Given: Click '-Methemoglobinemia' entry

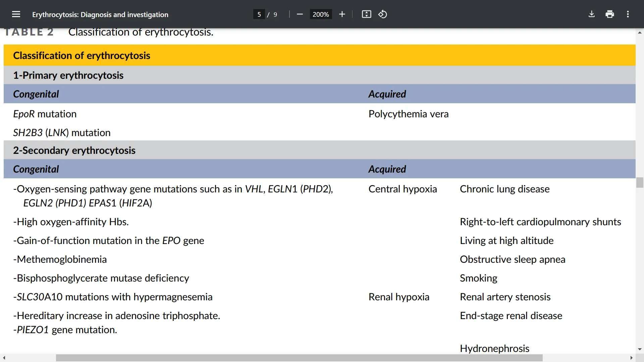Looking at the screenshot, I should pos(60,259).
